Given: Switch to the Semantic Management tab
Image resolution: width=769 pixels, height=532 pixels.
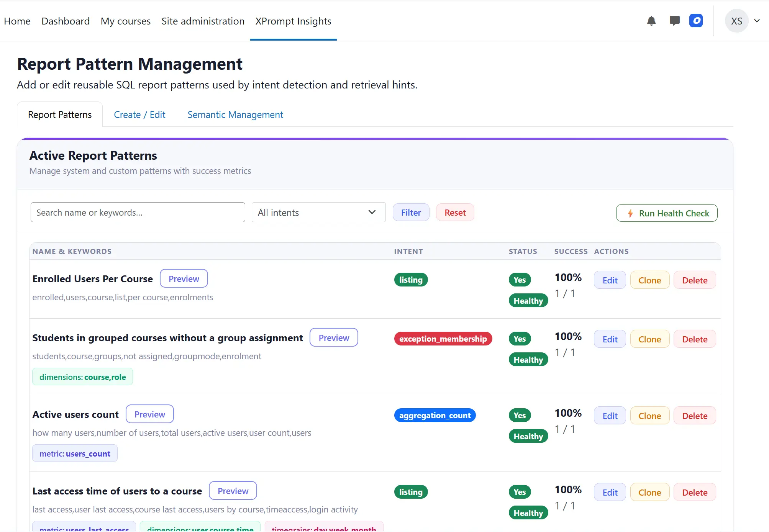Looking at the screenshot, I should pyautogui.click(x=235, y=115).
